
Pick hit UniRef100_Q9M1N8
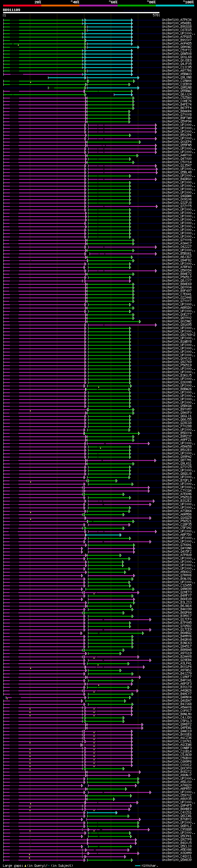coord(177,88)
